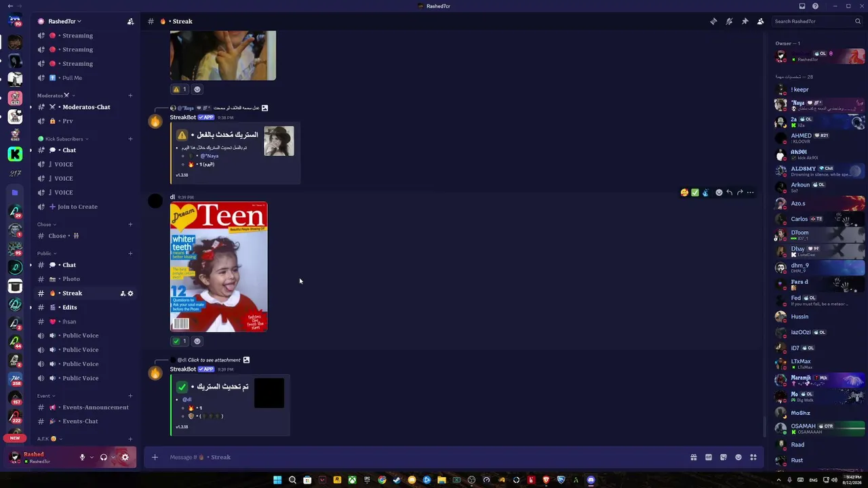Invite people to Rashed7cr server
Viewport: 868px width, 488px height.
130,22
